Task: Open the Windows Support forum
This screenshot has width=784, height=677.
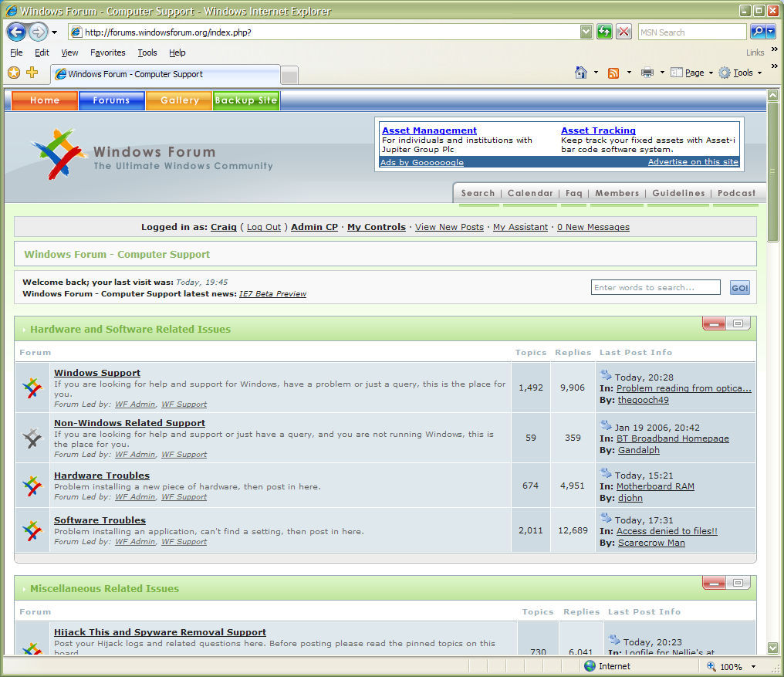Action: pos(97,373)
